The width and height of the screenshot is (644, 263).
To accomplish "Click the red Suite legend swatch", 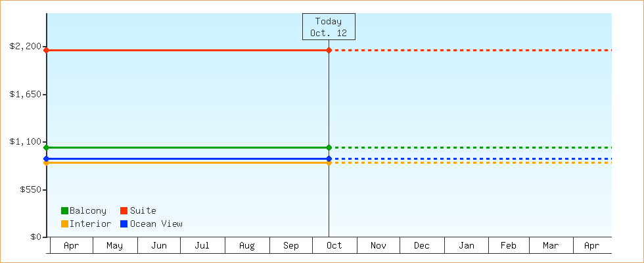I will tap(124, 211).
